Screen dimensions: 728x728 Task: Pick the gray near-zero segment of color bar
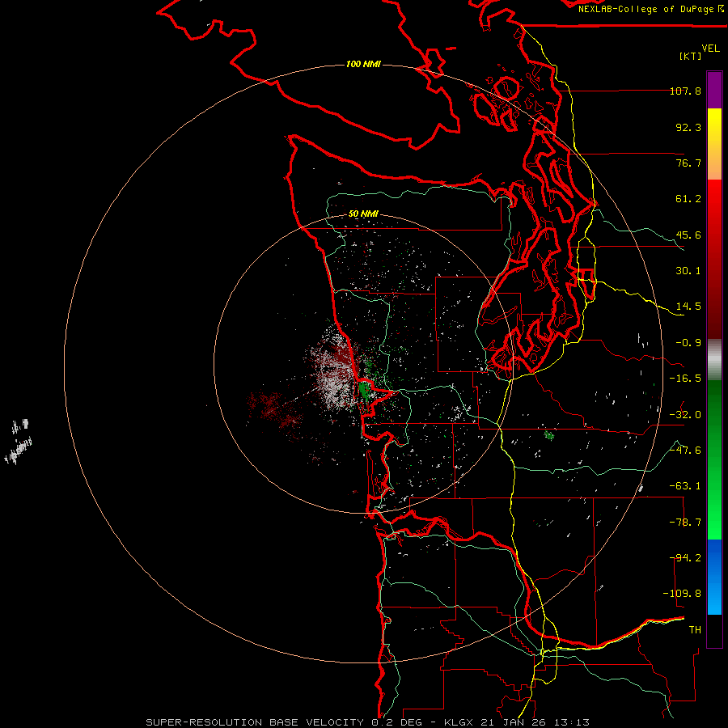[714, 360]
